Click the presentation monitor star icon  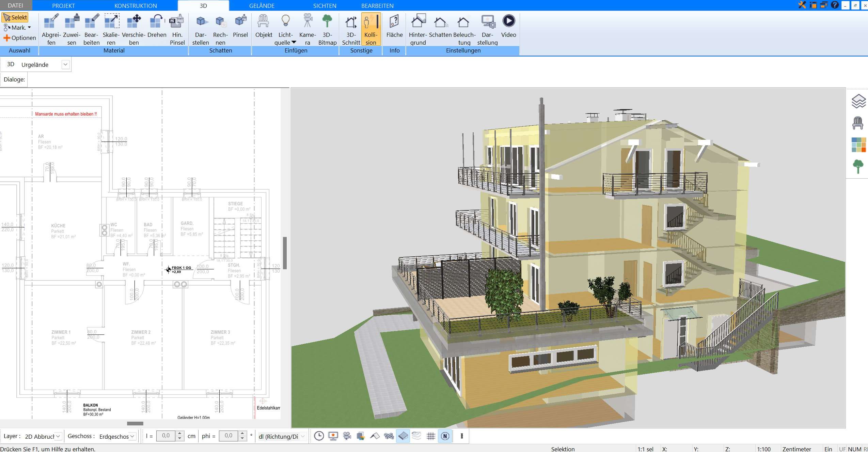click(x=333, y=436)
